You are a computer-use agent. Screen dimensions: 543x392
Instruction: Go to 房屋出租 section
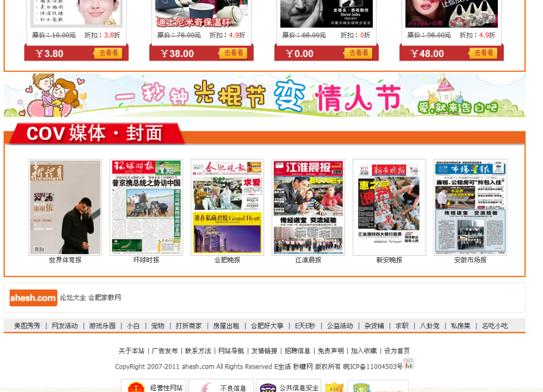pos(226,326)
